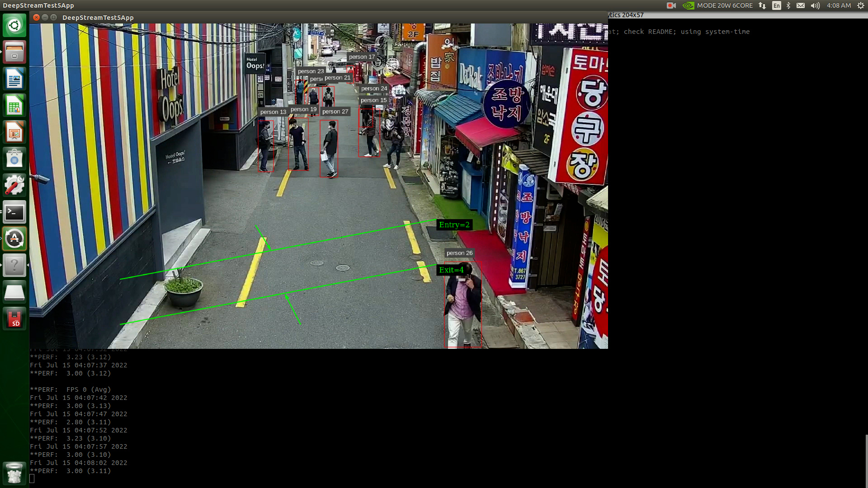Screen dimensions: 868x488
Task: Close the DeepStreamTest5App window
Action: (37, 18)
